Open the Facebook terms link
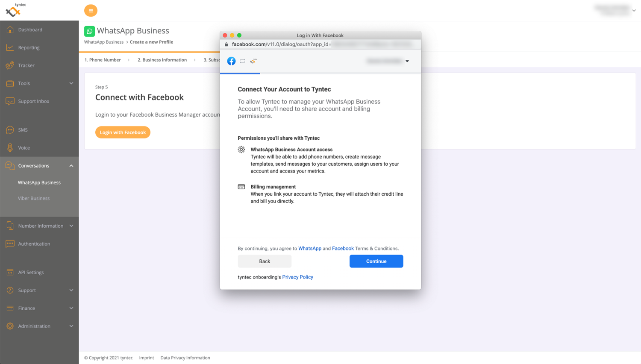 pos(343,248)
